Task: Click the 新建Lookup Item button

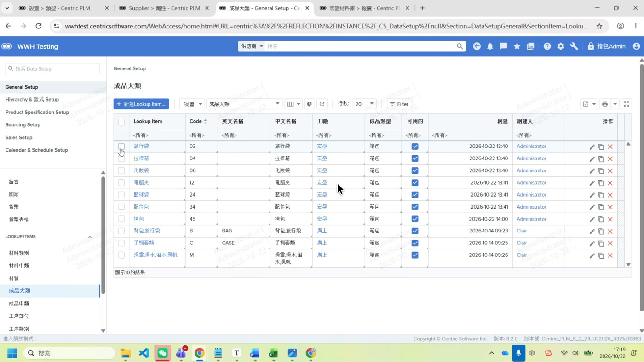Action: click(x=141, y=104)
